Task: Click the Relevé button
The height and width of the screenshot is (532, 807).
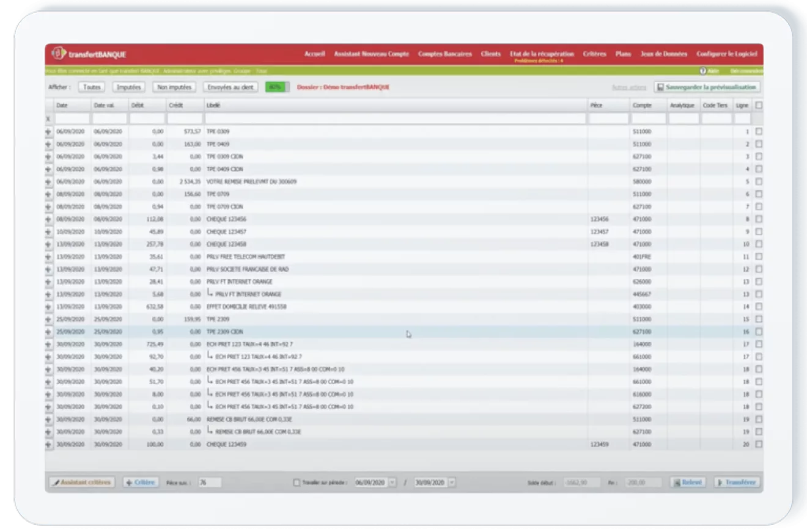Action: coord(688,483)
